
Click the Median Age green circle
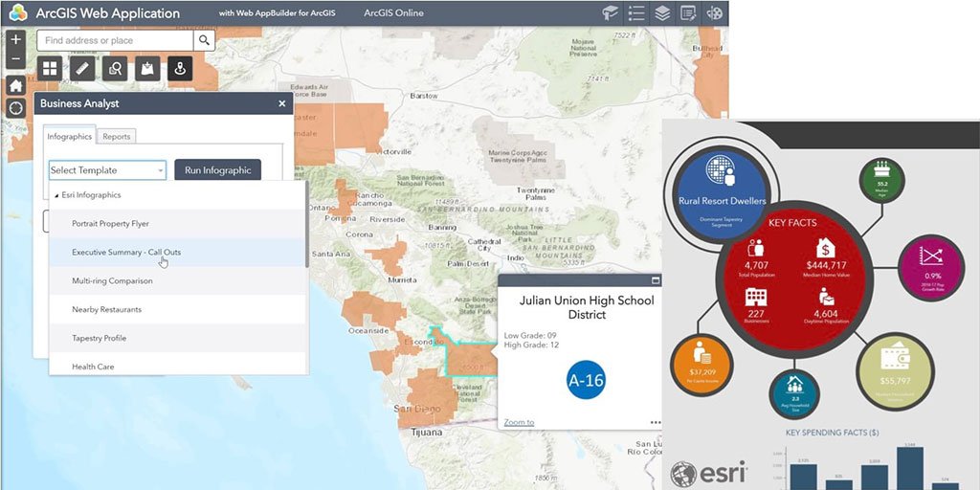881,180
